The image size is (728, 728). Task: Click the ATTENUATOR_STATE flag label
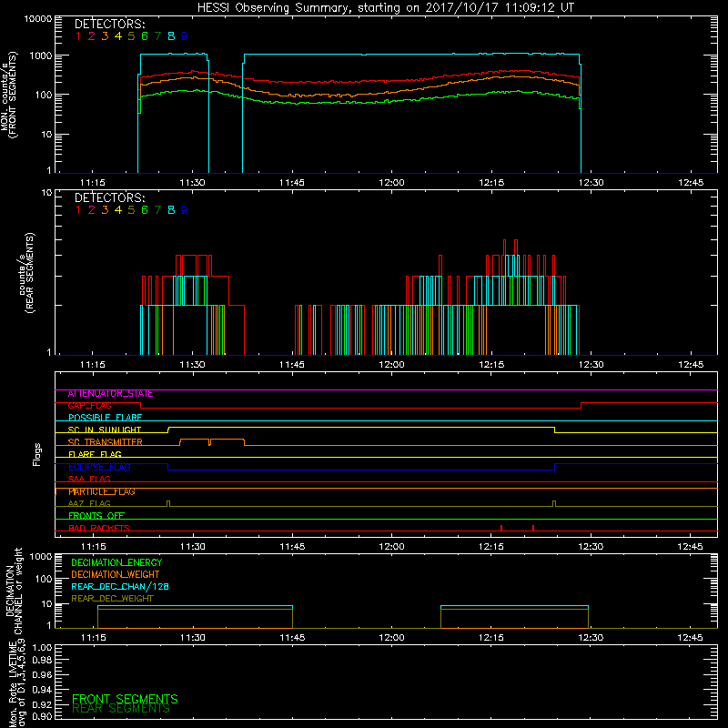point(110,394)
